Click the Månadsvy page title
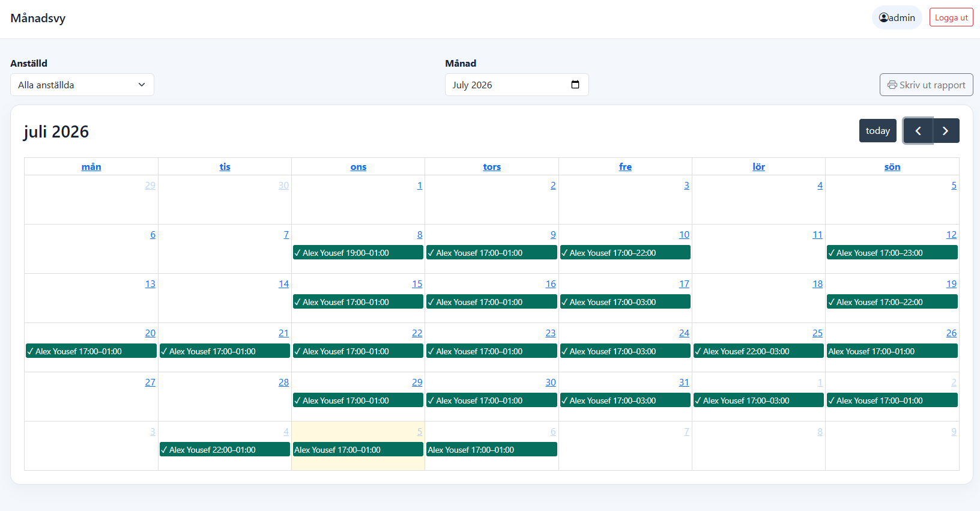980x511 pixels. click(x=38, y=18)
